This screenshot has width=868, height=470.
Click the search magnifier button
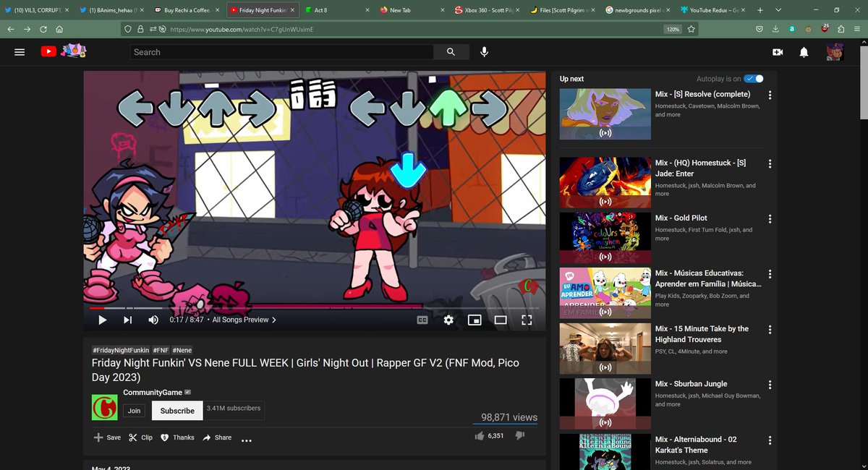click(451, 52)
